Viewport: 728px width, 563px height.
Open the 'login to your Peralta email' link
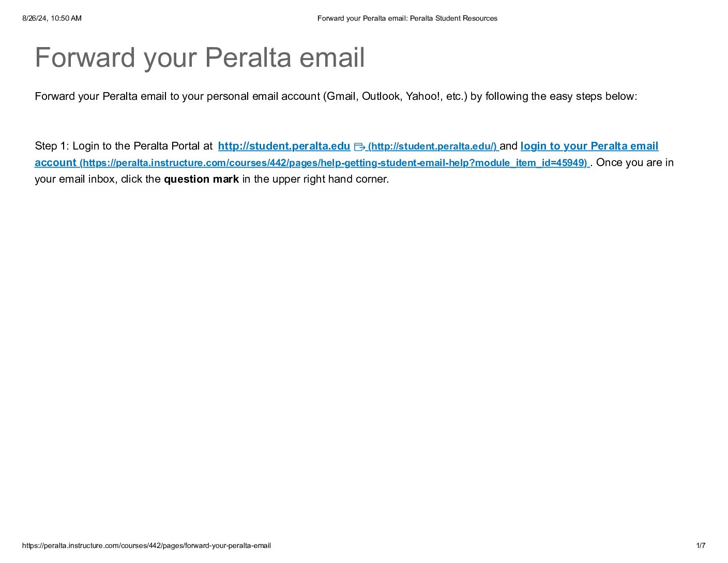click(x=589, y=146)
